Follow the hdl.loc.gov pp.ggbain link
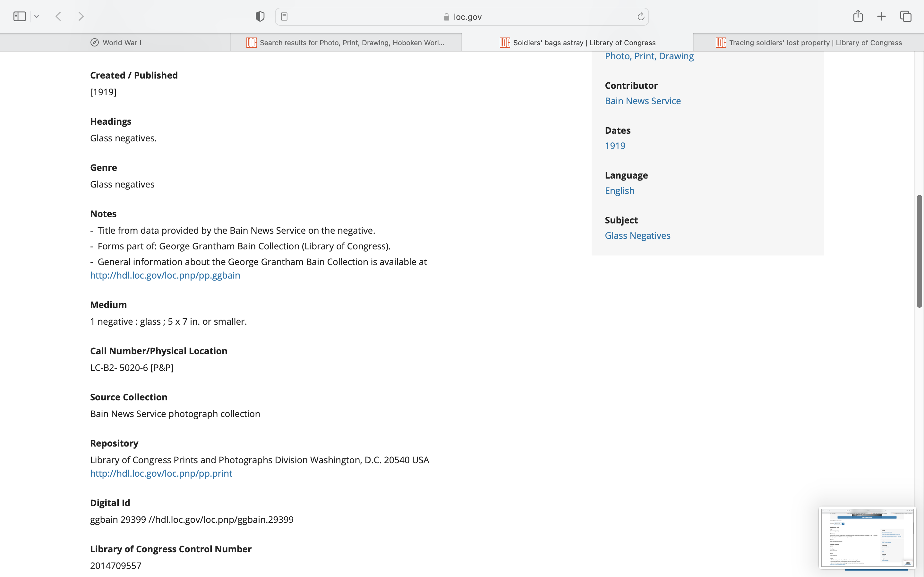924x577 pixels. pyautogui.click(x=165, y=275)
